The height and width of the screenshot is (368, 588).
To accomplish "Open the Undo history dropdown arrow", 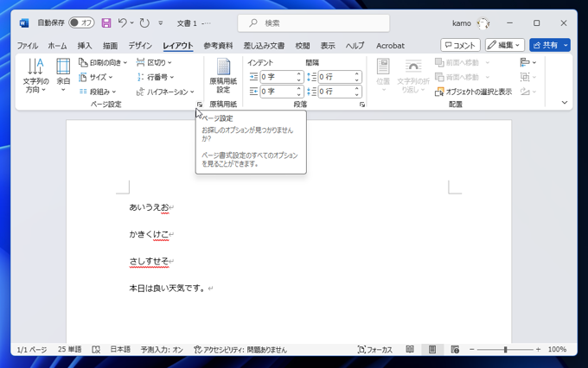I will 132,22.
